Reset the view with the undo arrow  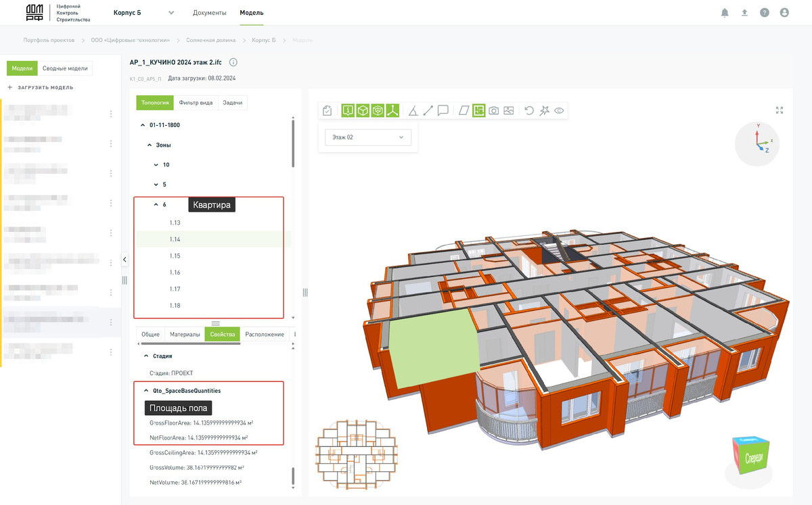[x=529, y=111]
